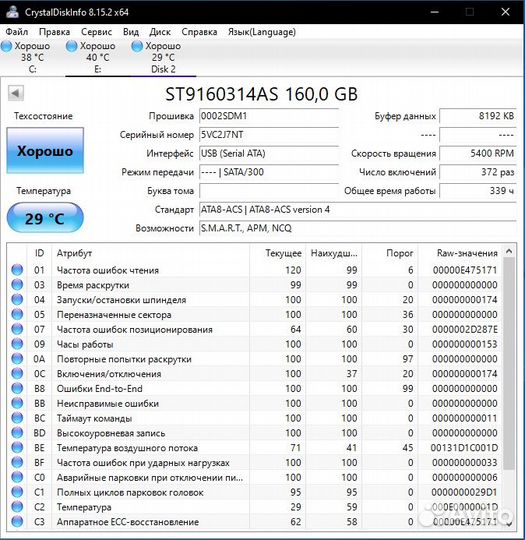Click the ST9160314AS 160,0 GB disk title
Viewport: 525px width, 540px height.
[261, 94]
